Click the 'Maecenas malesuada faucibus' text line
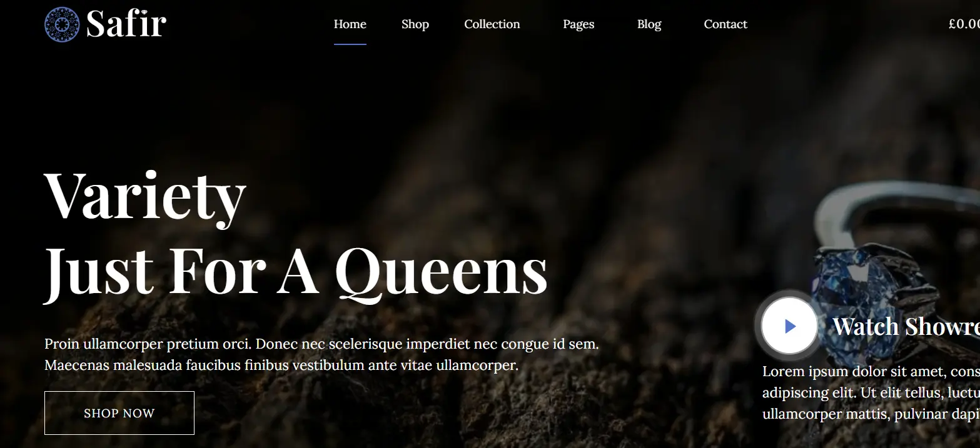 click(281, 365)
